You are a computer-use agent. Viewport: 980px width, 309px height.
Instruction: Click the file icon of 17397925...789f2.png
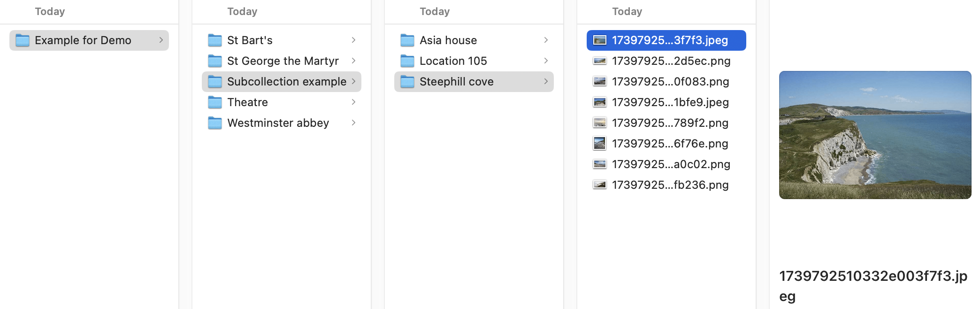(x=600, y=123)
